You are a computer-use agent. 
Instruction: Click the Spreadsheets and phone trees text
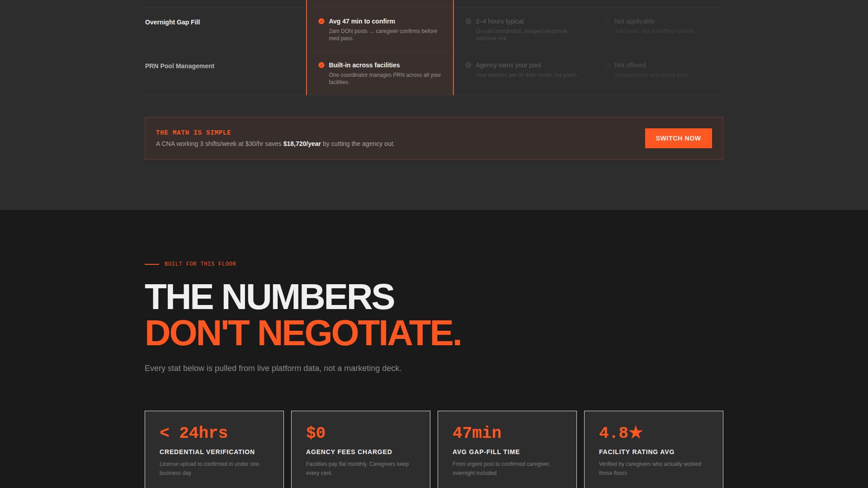652,75
